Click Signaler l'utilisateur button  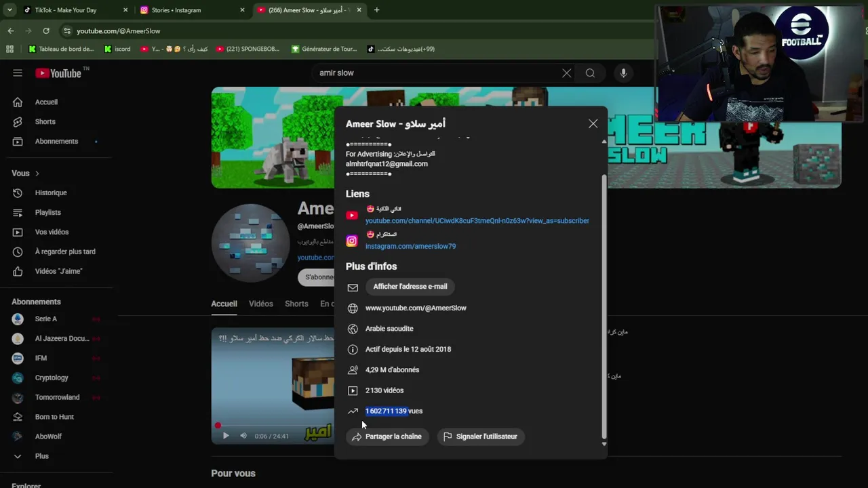point(480,436)
